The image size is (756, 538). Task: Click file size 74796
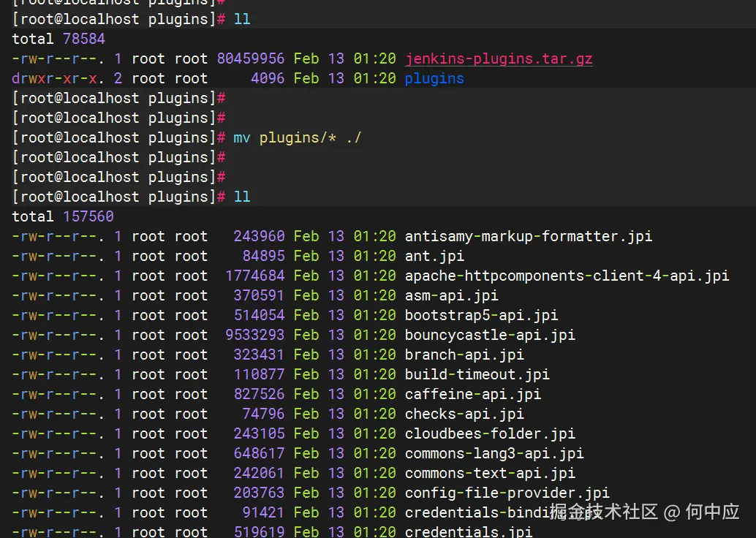point(263,414)
